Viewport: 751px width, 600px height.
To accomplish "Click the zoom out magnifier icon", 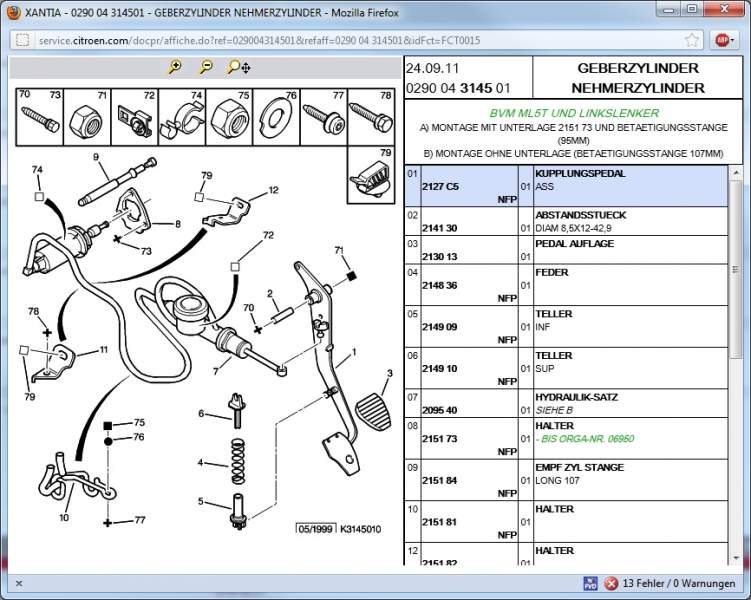I will click(206, 67).
